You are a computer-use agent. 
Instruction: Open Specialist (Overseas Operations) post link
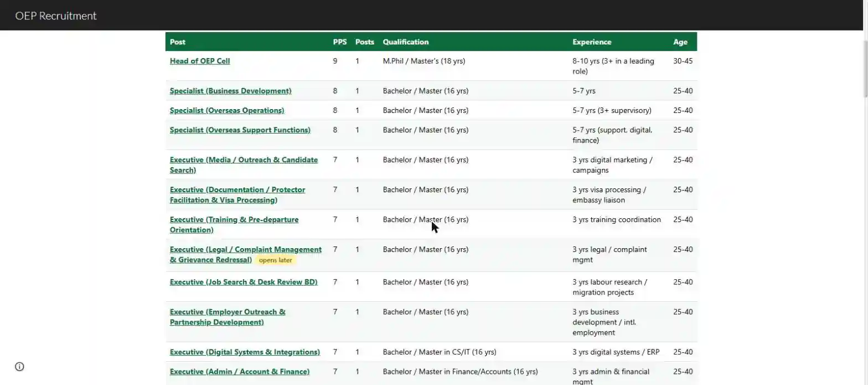(227, 110)
